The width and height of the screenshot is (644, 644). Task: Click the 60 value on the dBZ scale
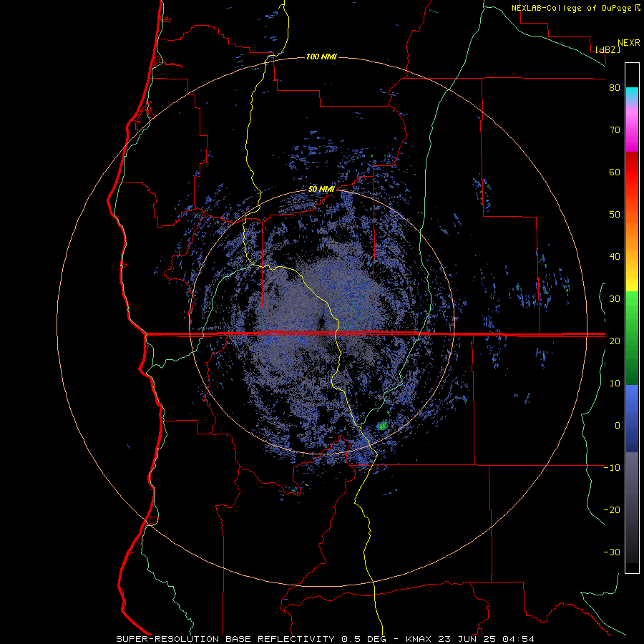(615, 172)
